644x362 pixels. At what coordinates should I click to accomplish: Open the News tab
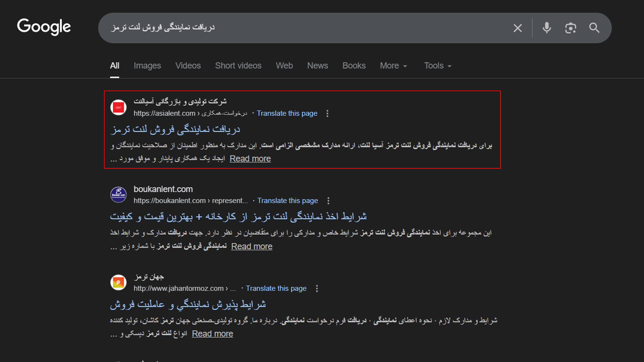[x=318, y=66]
